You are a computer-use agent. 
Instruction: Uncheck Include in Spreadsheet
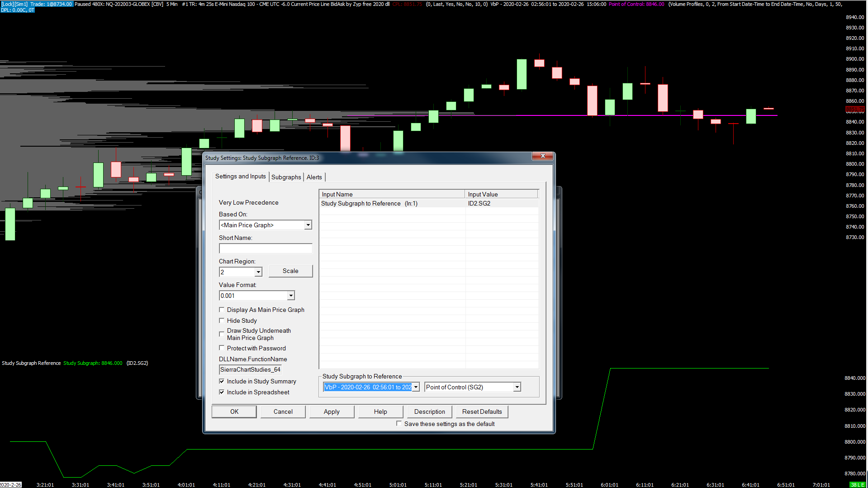[222, 392]
